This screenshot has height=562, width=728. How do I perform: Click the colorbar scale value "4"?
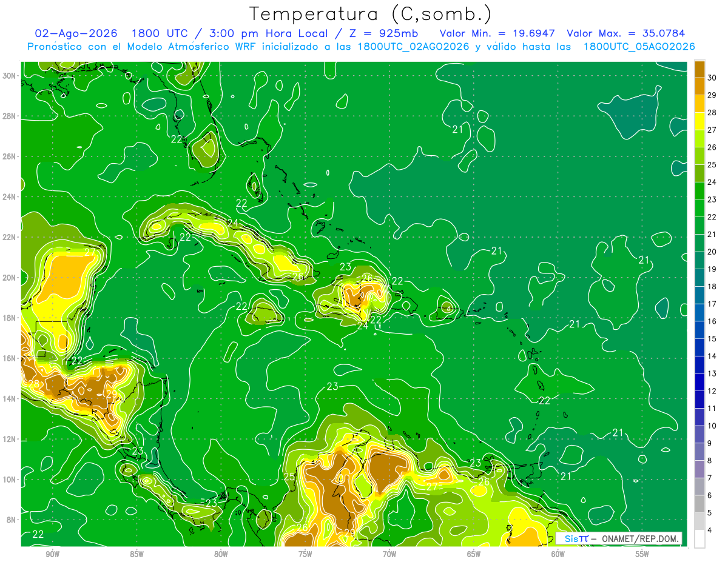[710, 530]
